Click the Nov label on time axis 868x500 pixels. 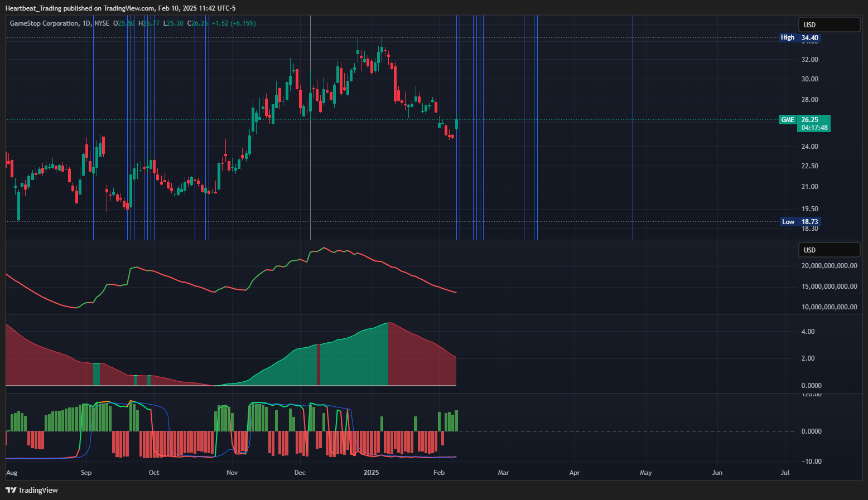232,473
